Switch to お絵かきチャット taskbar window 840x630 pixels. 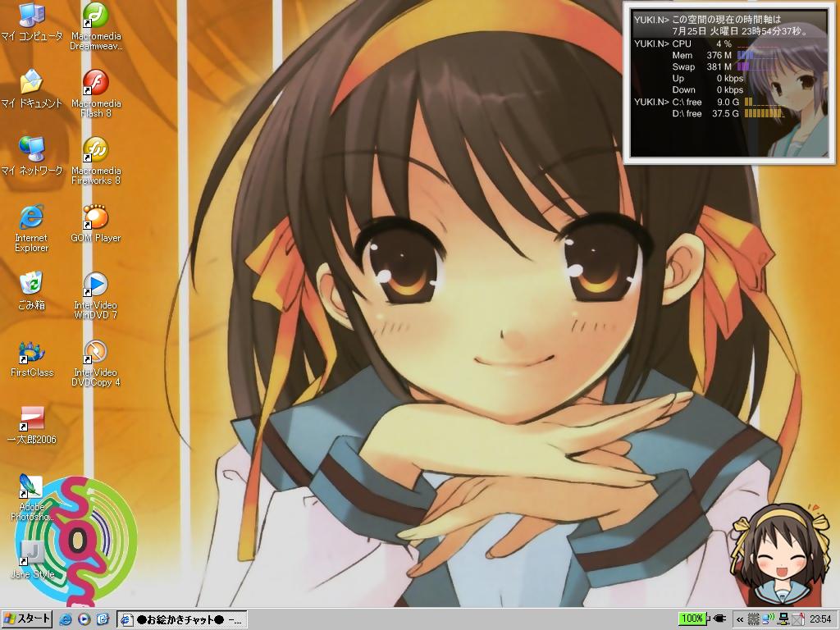[x=182, y=620]
